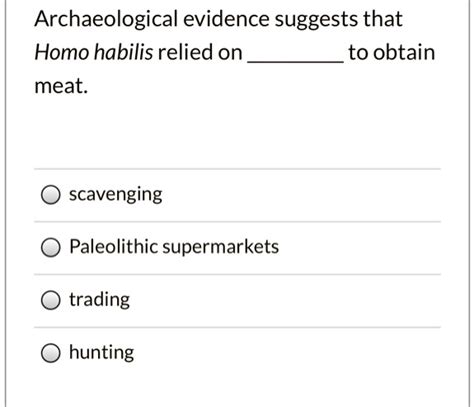Click the 'evidence suggests that' phrase
Screen dimensions: 474x407
[x=293, y=19]
